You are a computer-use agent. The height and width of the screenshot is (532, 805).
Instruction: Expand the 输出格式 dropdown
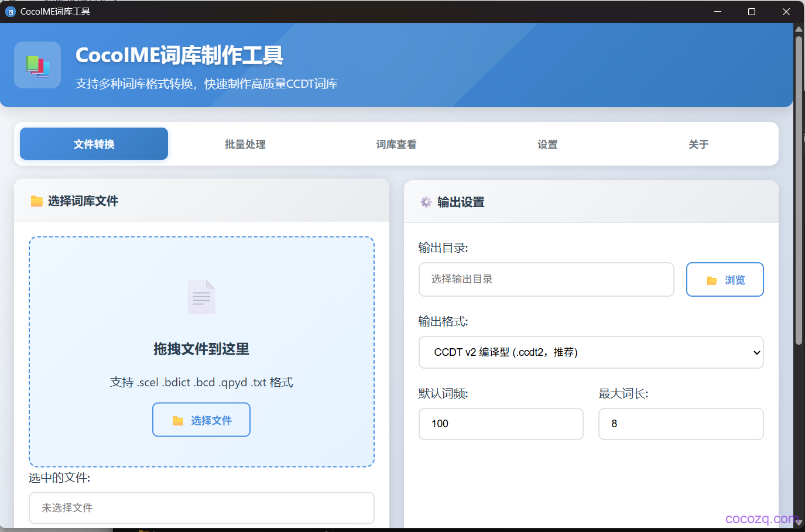coord(591,352)
